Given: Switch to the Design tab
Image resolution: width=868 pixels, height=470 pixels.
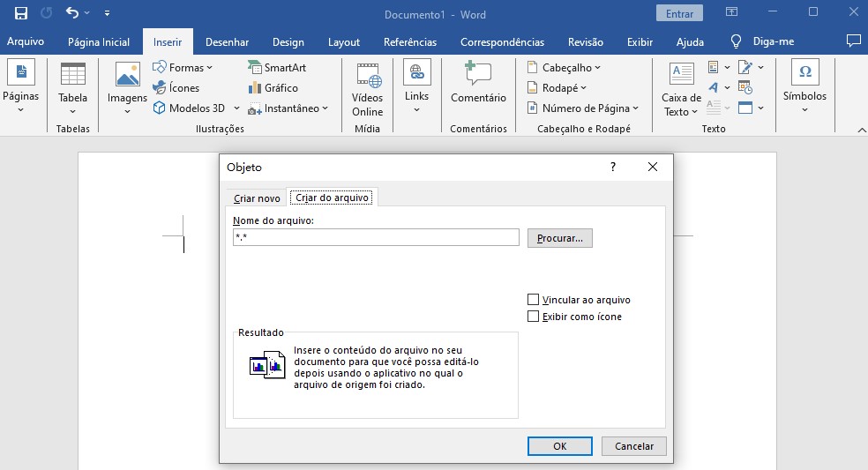Looking at the screenshot, I should (288, 42).
